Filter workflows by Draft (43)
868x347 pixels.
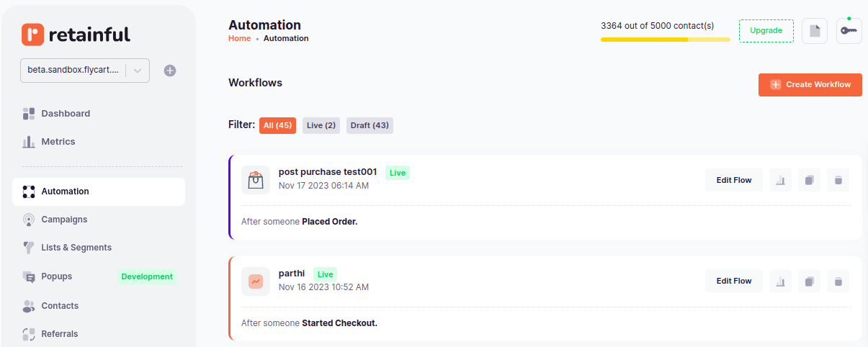click(x=370, y=125)
